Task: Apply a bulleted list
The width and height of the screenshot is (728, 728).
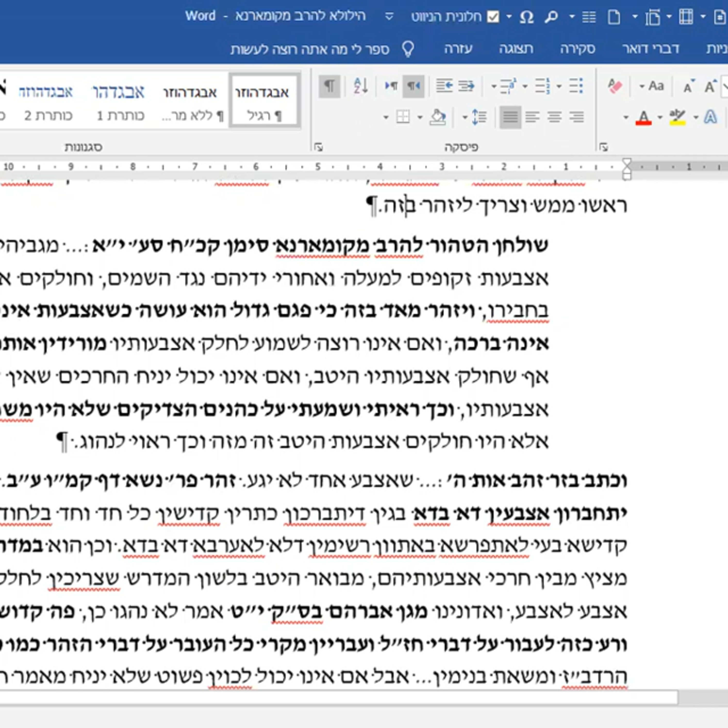Action: [x=576, y=86]
